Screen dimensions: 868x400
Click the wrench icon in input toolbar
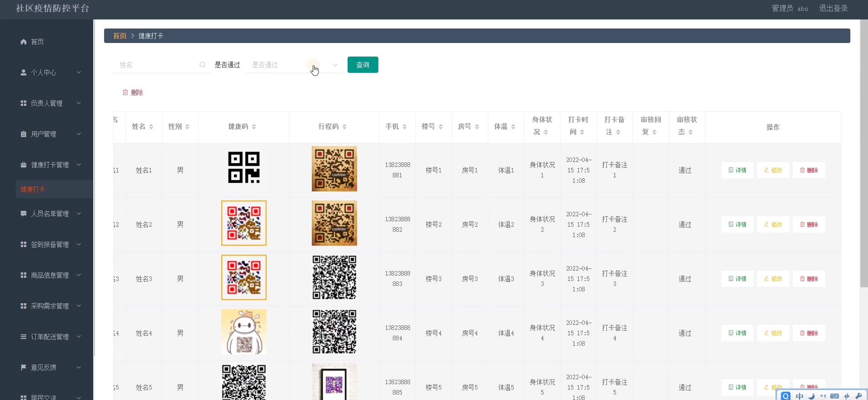point(858,396)
